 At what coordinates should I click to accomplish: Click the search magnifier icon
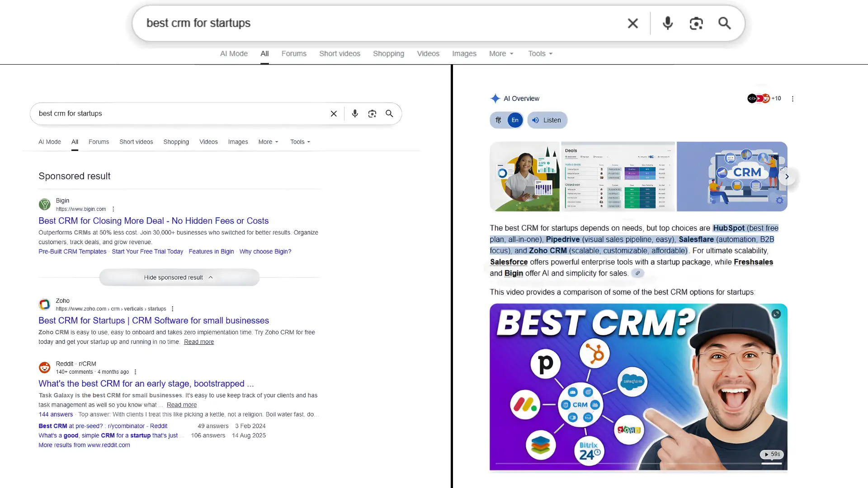point(724,23)
